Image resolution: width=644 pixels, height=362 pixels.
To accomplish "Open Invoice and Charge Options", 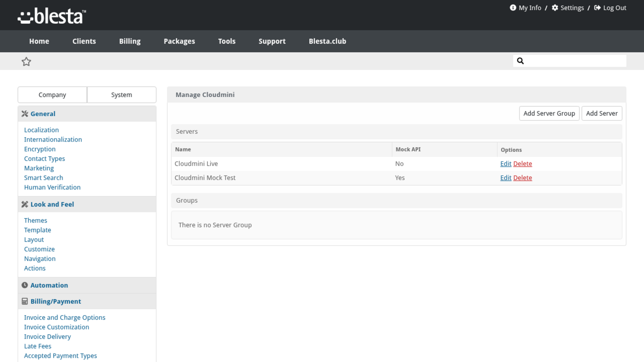I will pos(65,317).
